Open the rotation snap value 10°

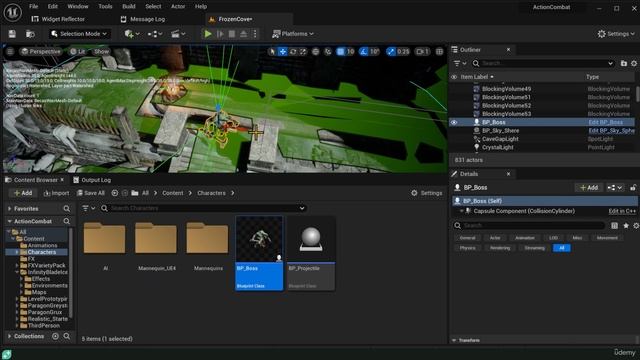374,51
